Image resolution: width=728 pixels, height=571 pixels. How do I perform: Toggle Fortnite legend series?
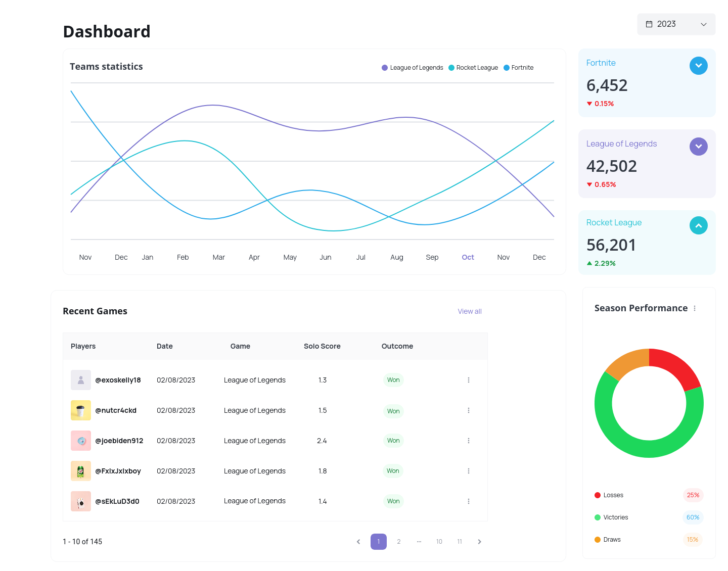pos(519,68)
